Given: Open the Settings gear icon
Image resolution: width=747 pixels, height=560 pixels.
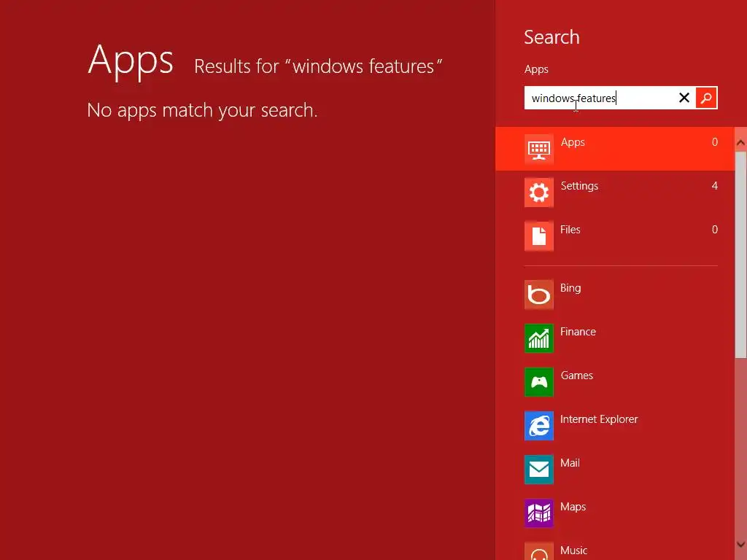Looking at the screenshot, I should (x=539, y=192).
